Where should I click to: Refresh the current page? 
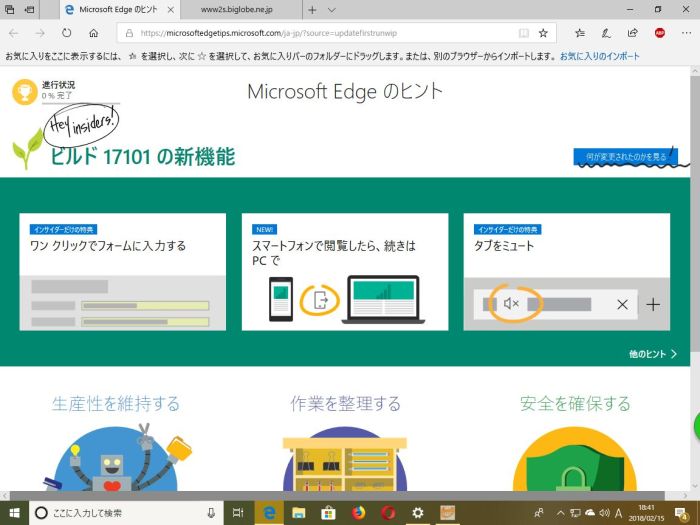(66, 33)
